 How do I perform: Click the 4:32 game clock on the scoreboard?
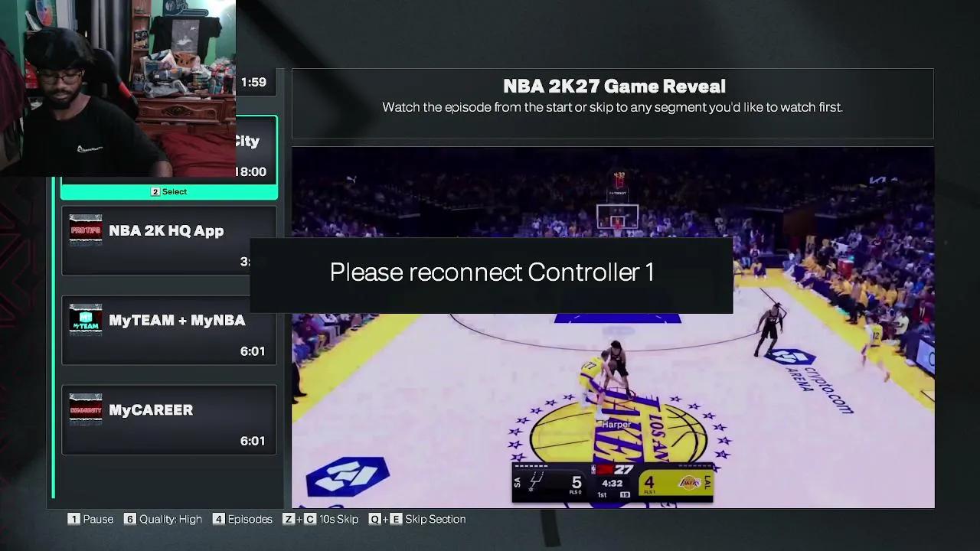point(612,483)
